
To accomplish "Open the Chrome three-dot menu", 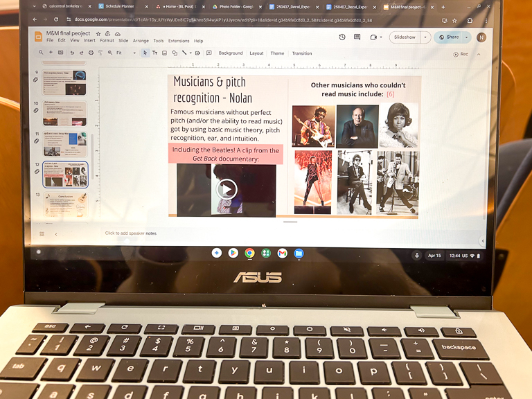I will click(x=486, y=20).
